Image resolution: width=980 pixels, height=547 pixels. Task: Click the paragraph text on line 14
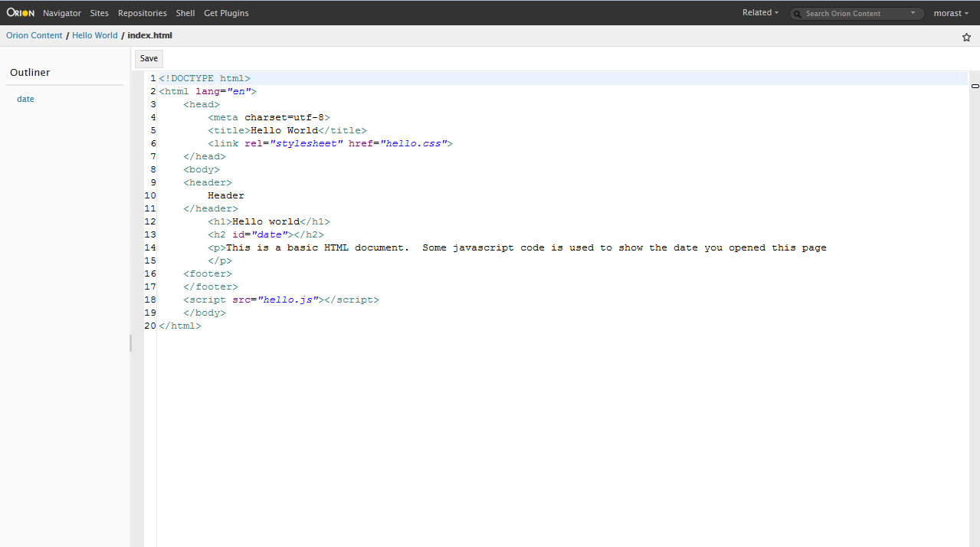tap(517, 247)
